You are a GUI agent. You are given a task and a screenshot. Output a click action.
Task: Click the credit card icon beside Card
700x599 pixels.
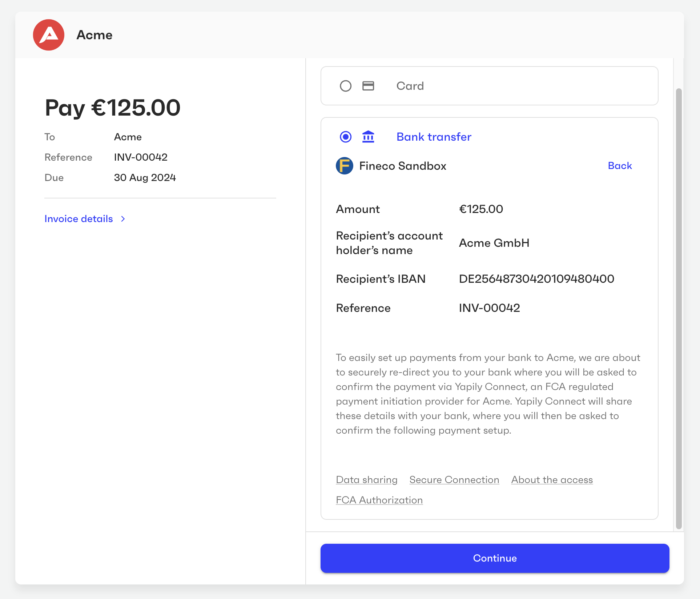point(368,86)
